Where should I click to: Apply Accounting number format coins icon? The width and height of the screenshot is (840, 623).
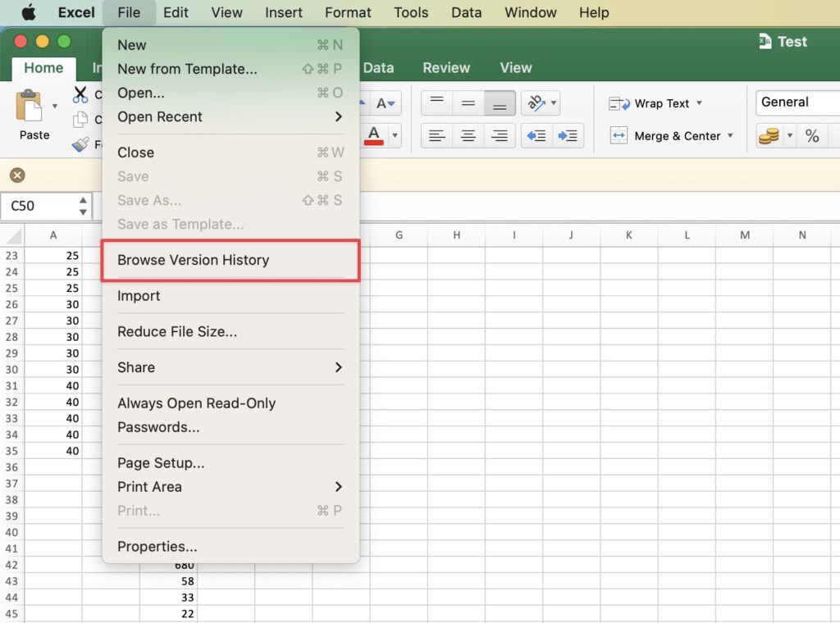(768, 136)
